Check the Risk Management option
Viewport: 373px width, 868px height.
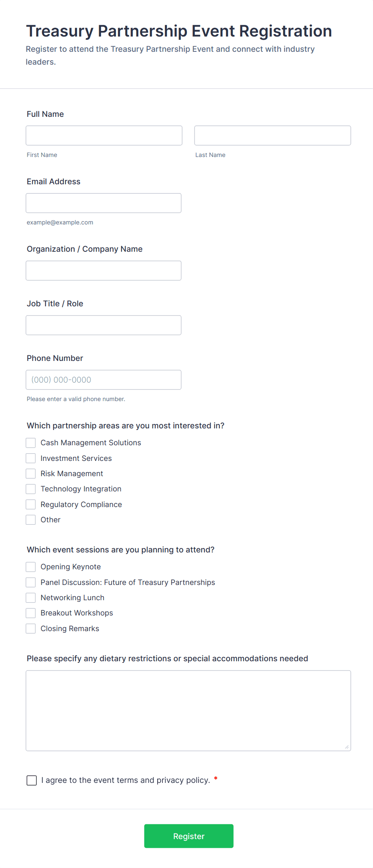pyautogui.click(x=30, y=473)
